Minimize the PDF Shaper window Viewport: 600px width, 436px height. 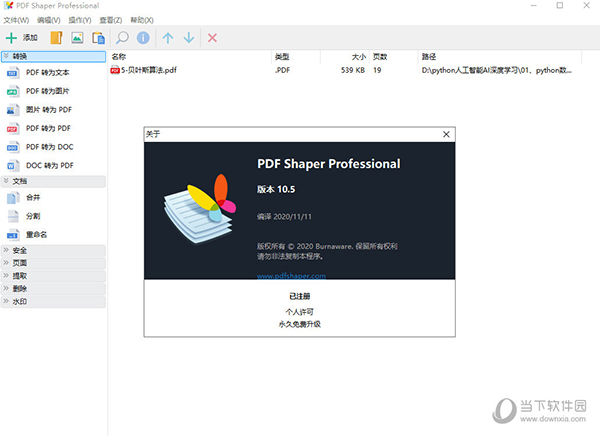click(534, 5)
